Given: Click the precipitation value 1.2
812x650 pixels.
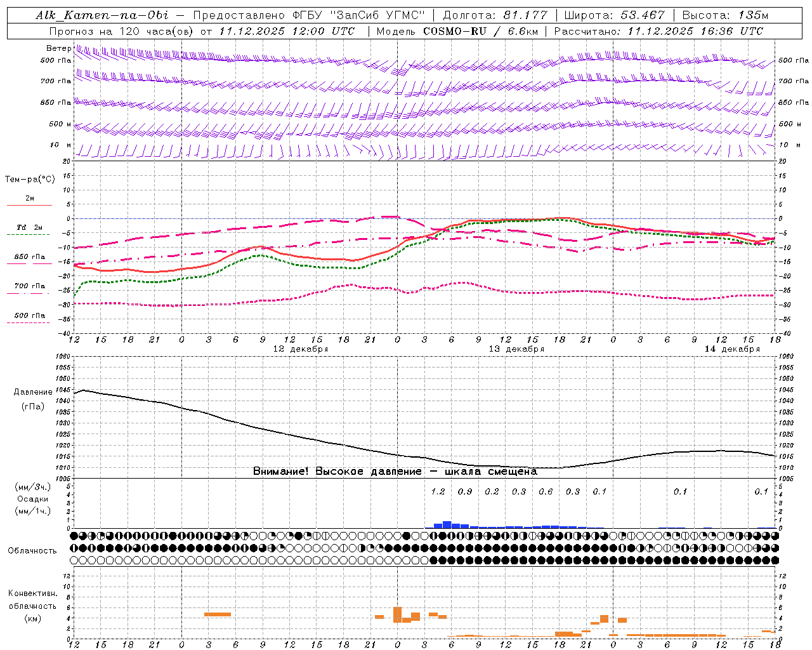Looking at the screenshot, I should 438,492.
